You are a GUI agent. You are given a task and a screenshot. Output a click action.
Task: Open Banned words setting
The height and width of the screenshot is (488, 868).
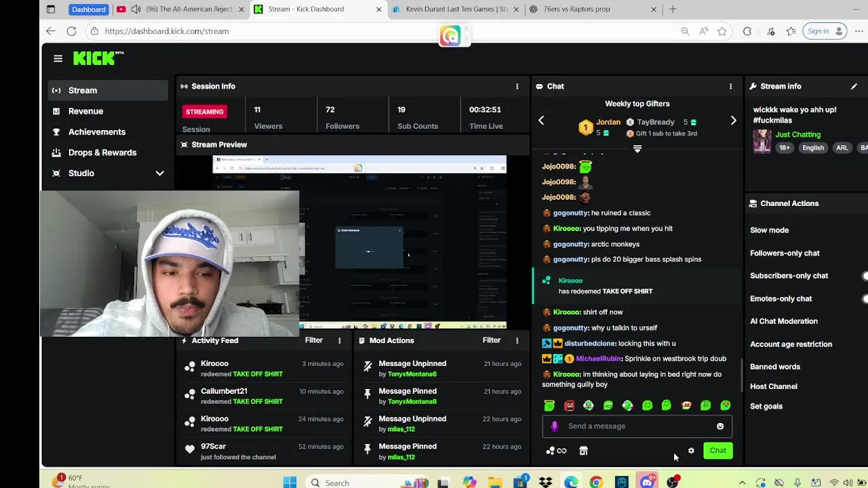coord(775,367)
